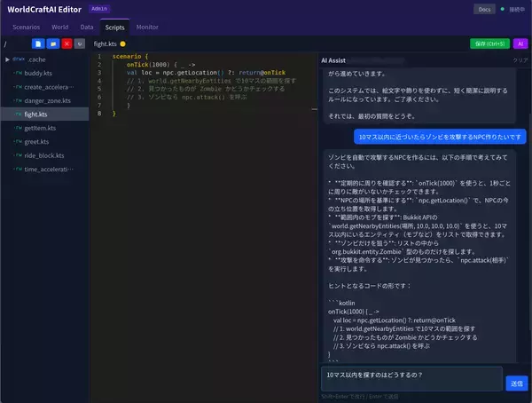
Task: Click the Admin badge
Action: click(x=99, y=9)
